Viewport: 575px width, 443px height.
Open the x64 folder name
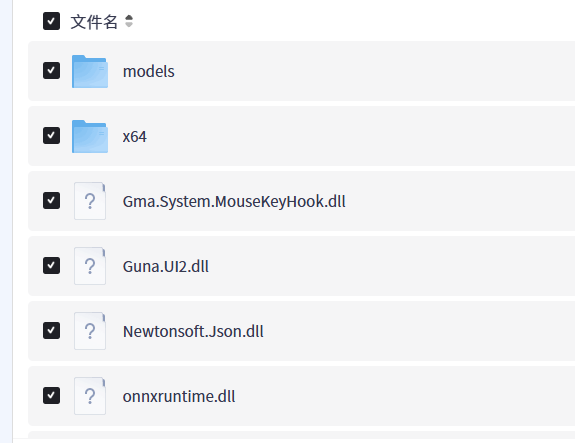(x=135, y=137)
